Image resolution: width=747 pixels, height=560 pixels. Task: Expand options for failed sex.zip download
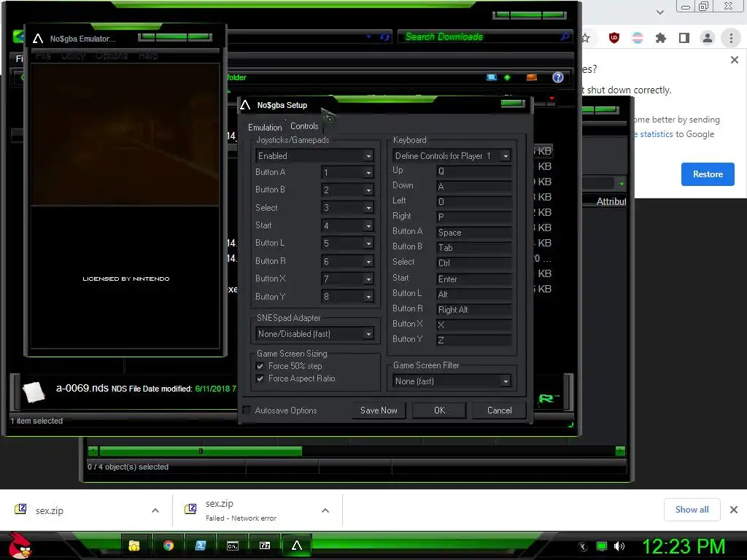[x=325, y=510]
